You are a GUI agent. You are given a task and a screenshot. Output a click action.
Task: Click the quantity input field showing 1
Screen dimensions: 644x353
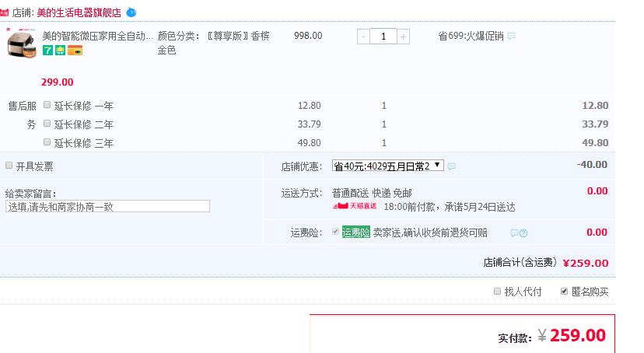[383, 36]
